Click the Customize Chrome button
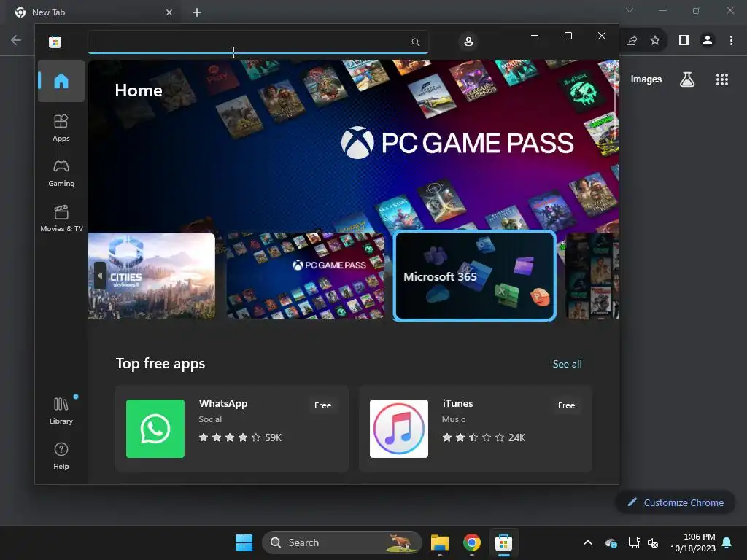Viewport: 747px width, 560px height. coord(676,502)
